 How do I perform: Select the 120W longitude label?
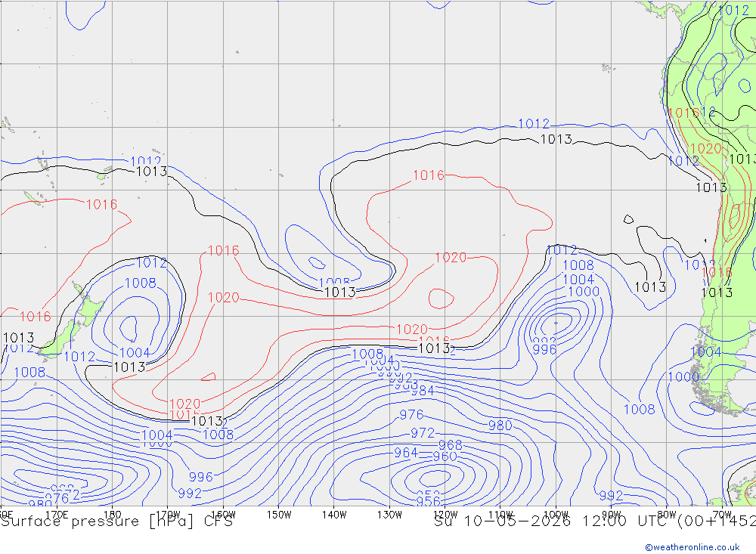445,515
